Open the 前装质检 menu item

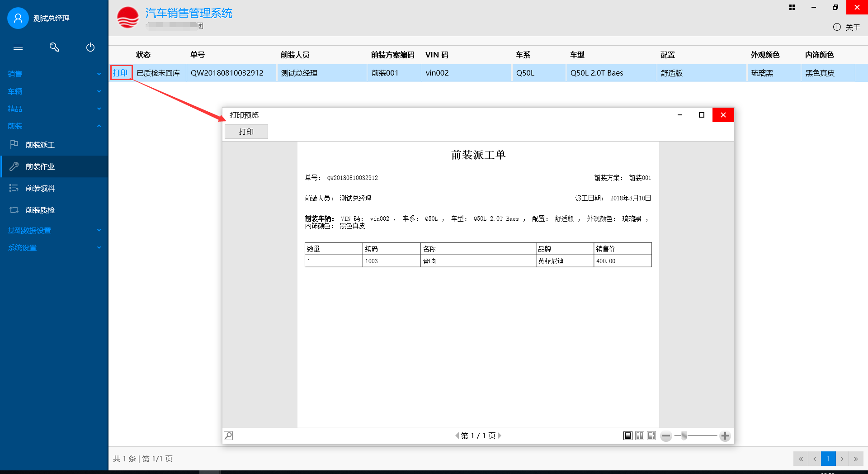click(40, 210)
